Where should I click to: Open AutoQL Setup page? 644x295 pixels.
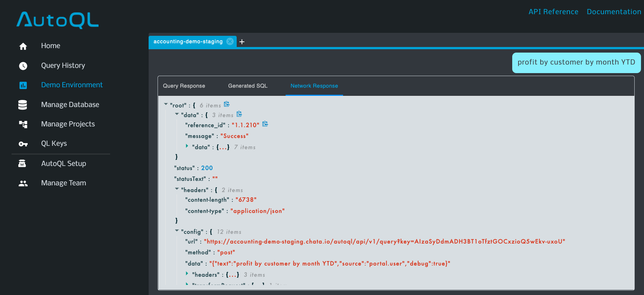click(63, 164)
